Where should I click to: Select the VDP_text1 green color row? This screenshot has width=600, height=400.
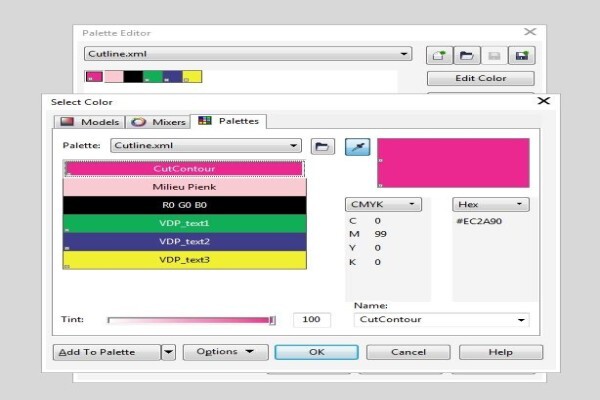[184, 223]
